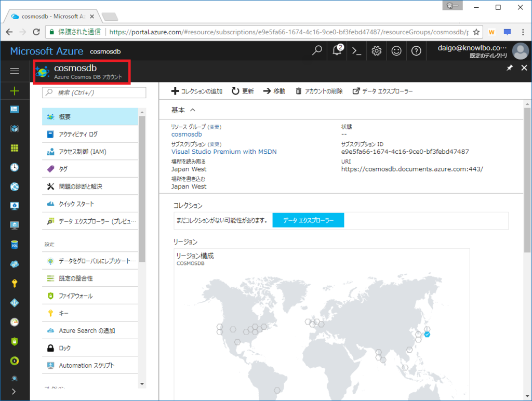Expand the left sidebar with bottom chevron
Image resolution: width=532 pixels, height=401 pixels.
click(x=14, y=392)
